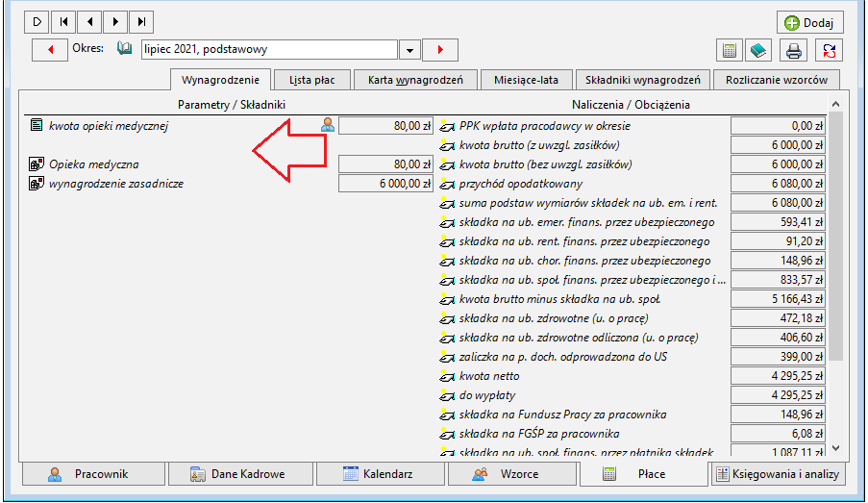Screen dimensions: 868x503
Task: Open the Rozliczanie wzorców tab
Action: click(777, 80)
